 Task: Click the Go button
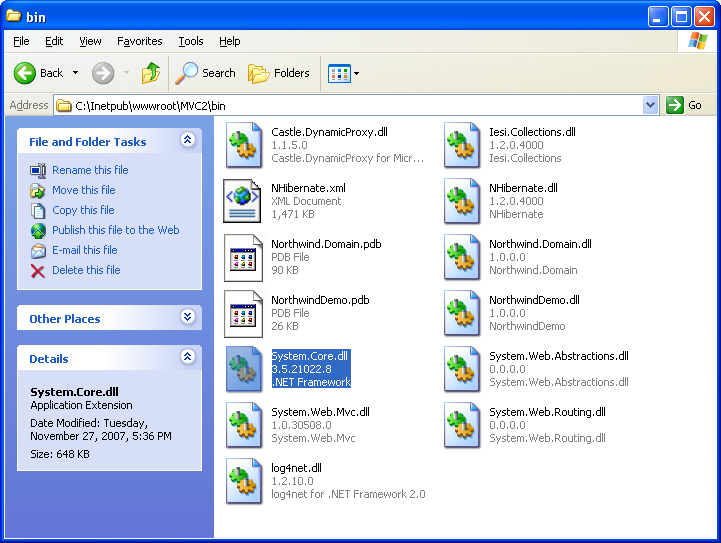coord(684,105)
